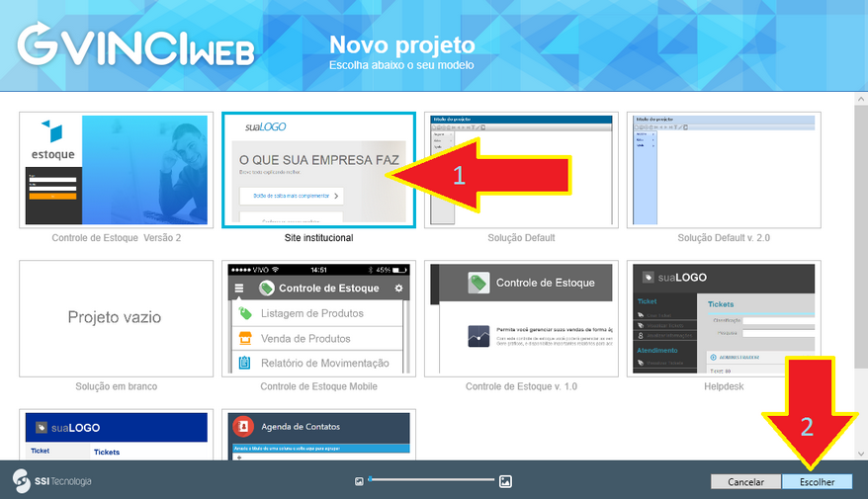Click the scrollbar up arrow

coord(860,99)
